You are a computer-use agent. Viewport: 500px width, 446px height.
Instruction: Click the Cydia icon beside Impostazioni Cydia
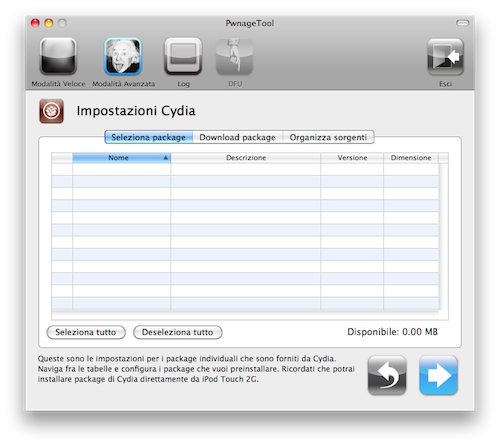tap(51, 111)
